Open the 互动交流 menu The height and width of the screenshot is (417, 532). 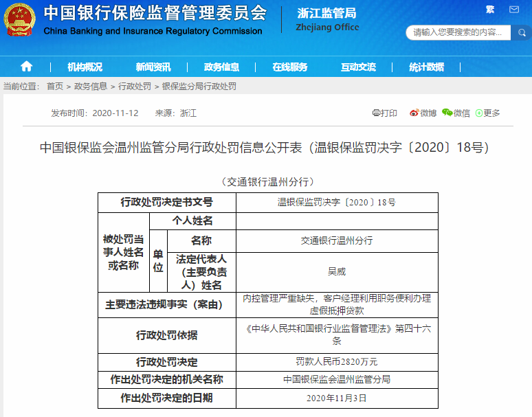click(x=358, y=67)
